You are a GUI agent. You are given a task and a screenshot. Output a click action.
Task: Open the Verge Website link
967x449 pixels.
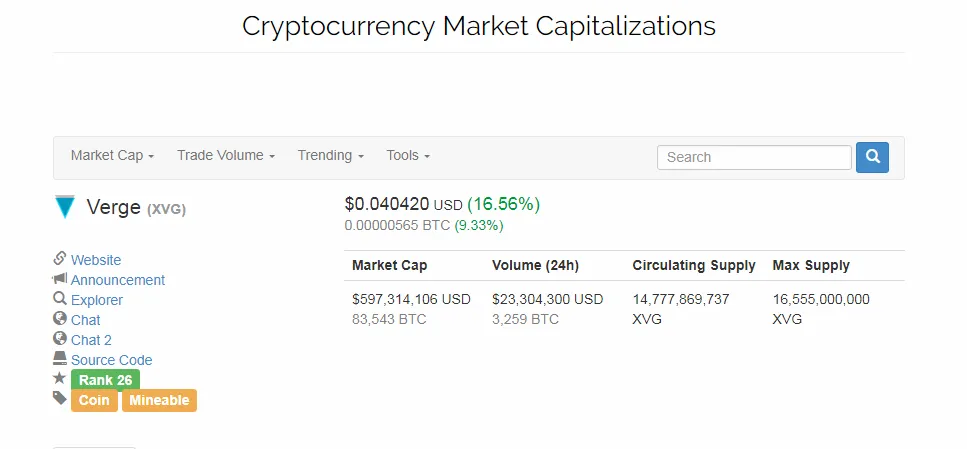96,260
